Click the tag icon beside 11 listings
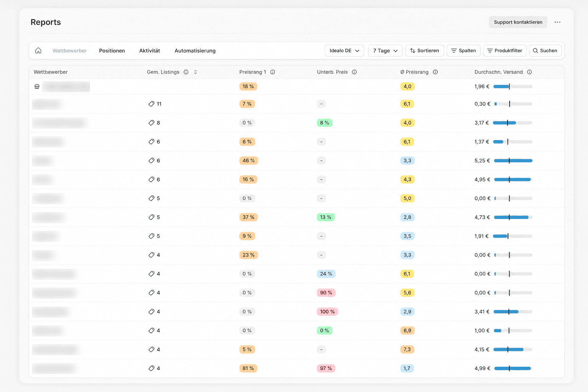This screenshot has width=588, height=392. (x=151, y=104)
